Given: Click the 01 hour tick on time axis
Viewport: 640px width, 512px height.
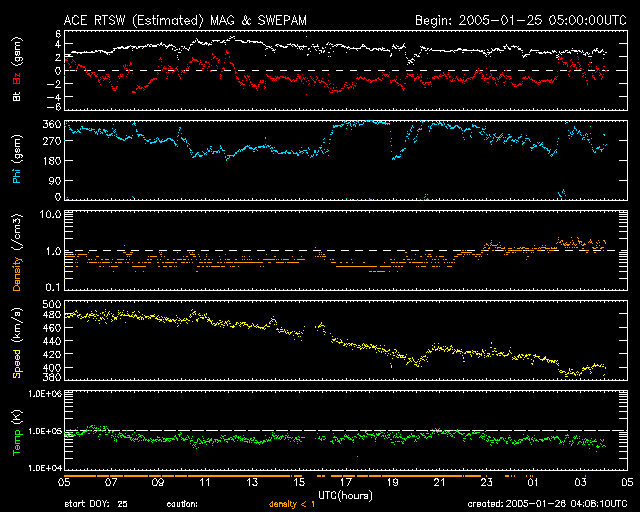Looking at the screenshot, I should point(534,482).
